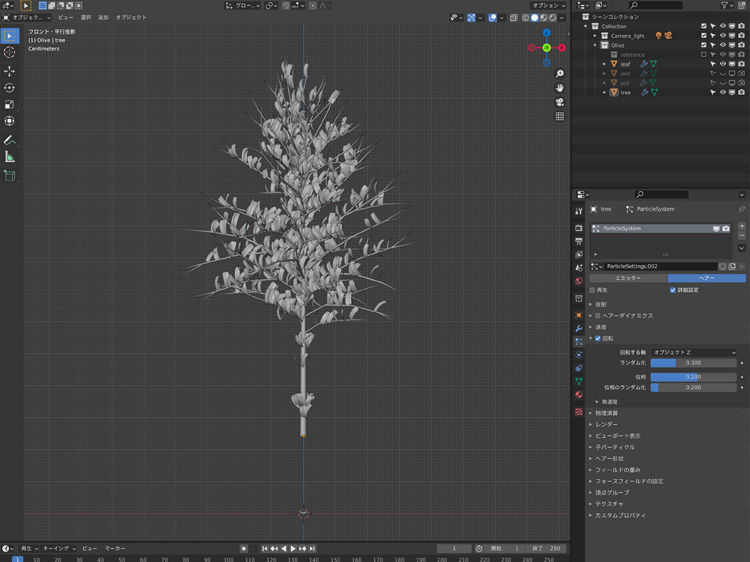
Task: Uncheck the 詳細設定 checkbox
Action: click(673, 290)
